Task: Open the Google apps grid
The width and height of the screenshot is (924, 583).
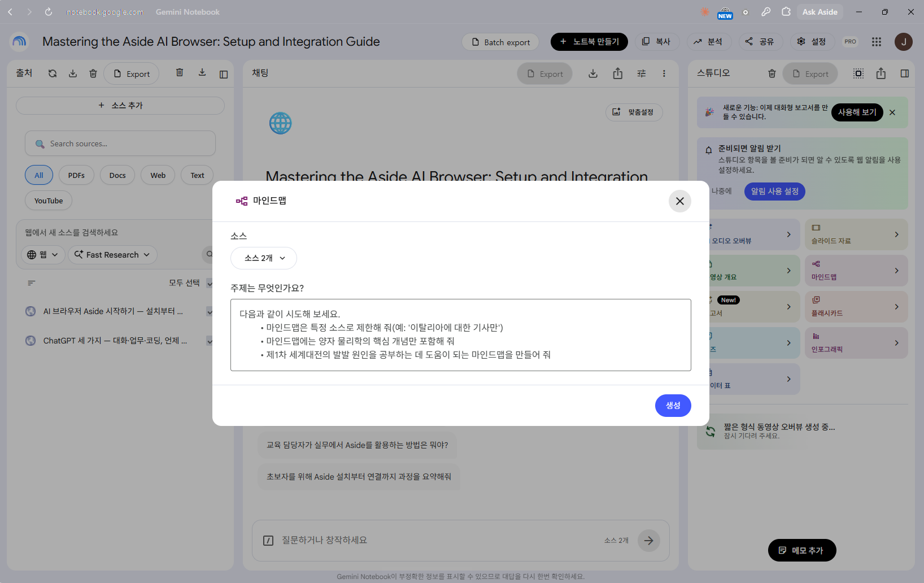Action: (x=876, y=42)
